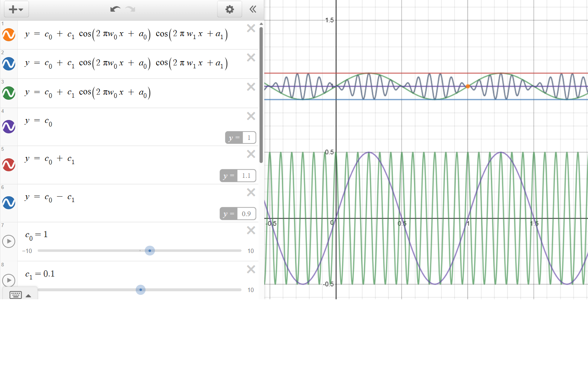Click the redo arrow icon

click(130, 9)
